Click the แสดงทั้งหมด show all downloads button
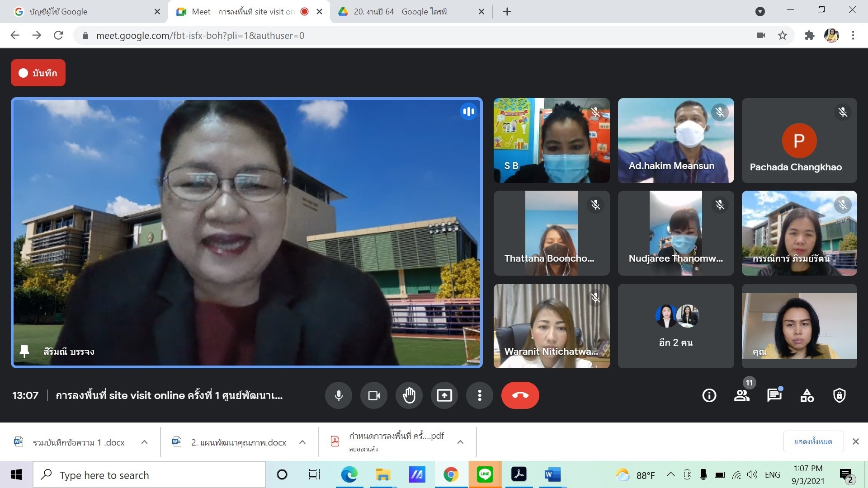Image resolution: width=868 pixels, height=488 pixels. [813, 441]
